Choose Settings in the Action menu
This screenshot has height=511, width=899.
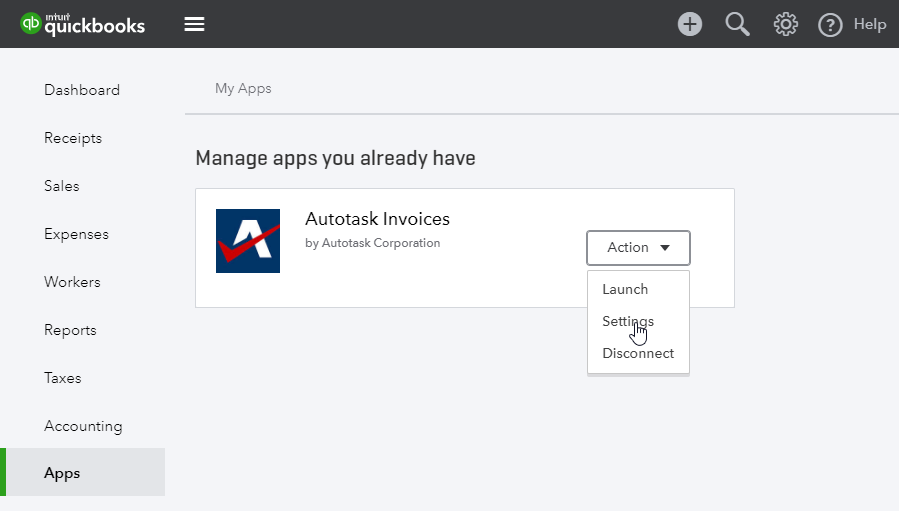point(628,321)
